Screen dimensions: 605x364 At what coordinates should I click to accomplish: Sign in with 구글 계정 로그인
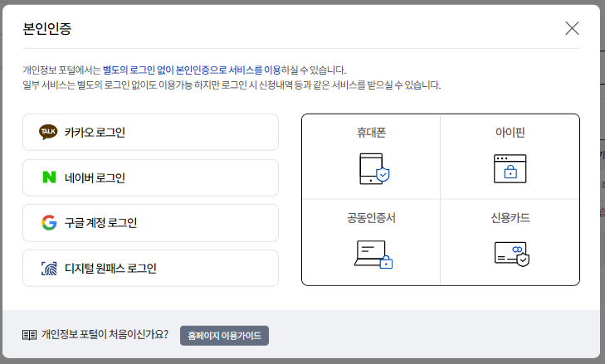150,223
